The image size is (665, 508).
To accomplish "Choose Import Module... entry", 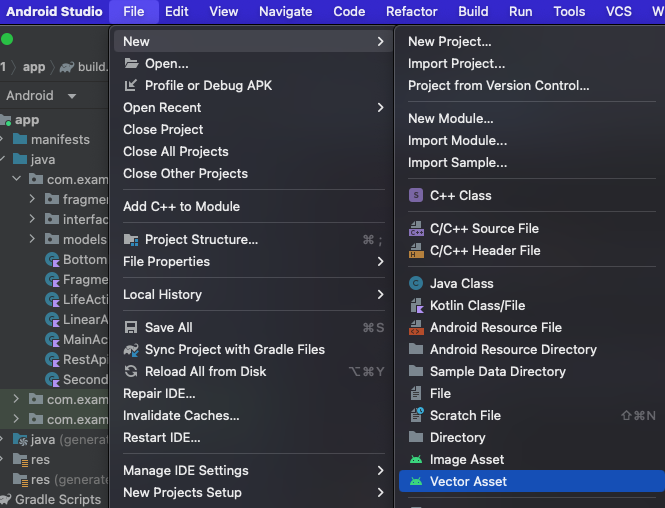I will [457, 141].
